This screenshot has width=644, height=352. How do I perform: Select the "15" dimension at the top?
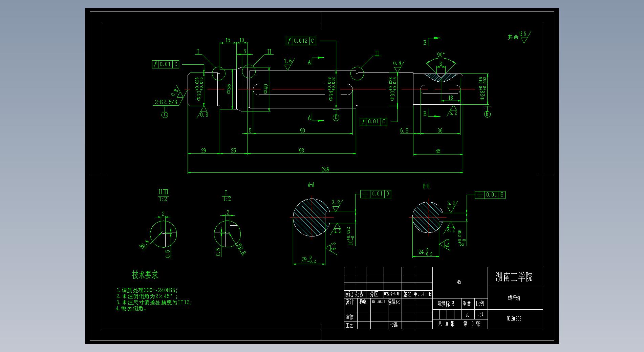tap(228, 40)
